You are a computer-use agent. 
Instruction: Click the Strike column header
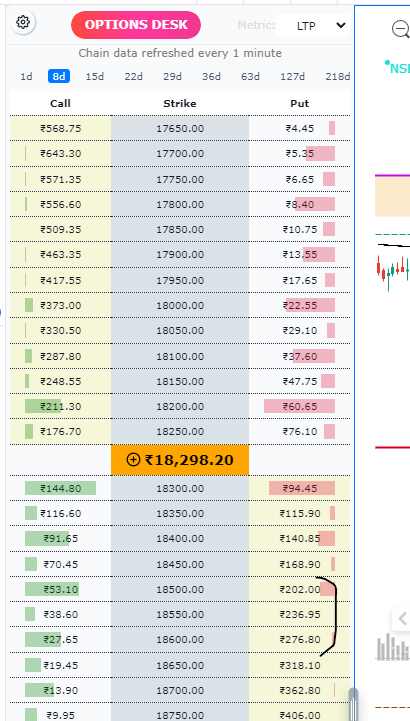(x=180, y=103)
